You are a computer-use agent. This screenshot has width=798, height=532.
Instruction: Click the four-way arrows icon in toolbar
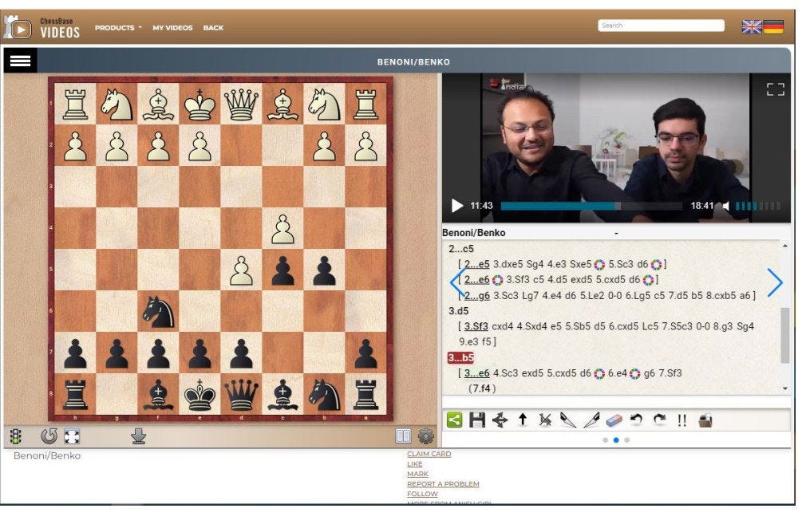(500, 420)
